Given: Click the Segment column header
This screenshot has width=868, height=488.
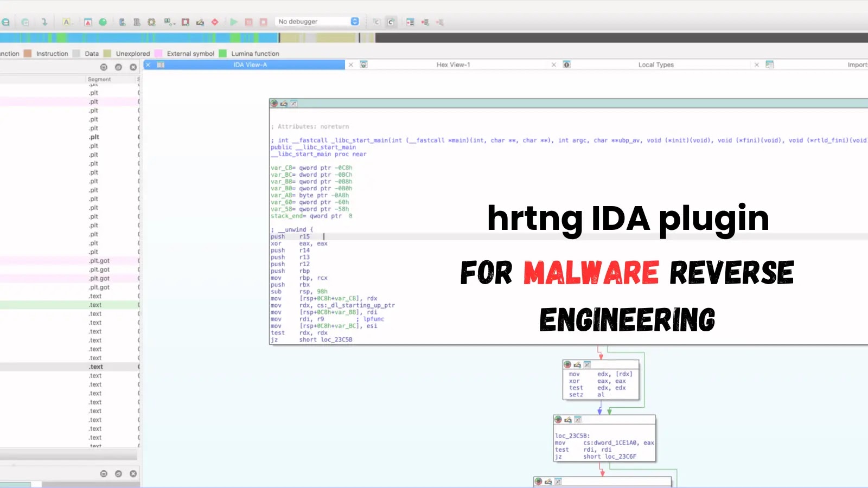Looking at the screenshot, I should pyautogui.click(x=111, y=79).
